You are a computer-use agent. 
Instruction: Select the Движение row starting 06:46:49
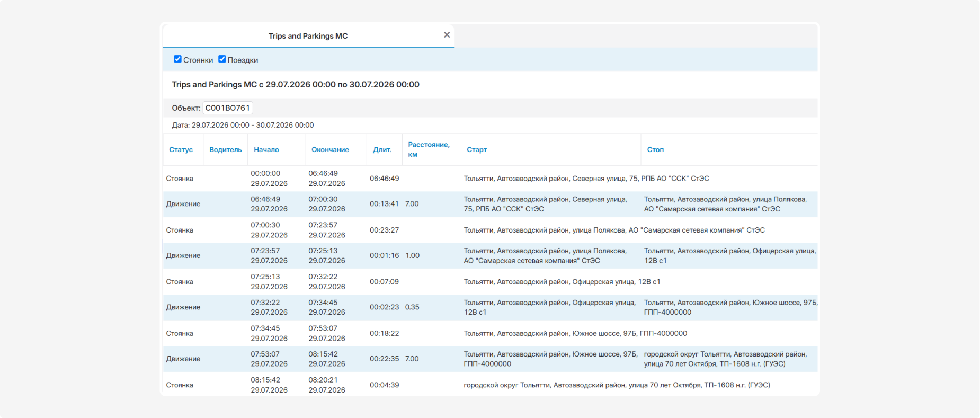[x=490, y=204]
